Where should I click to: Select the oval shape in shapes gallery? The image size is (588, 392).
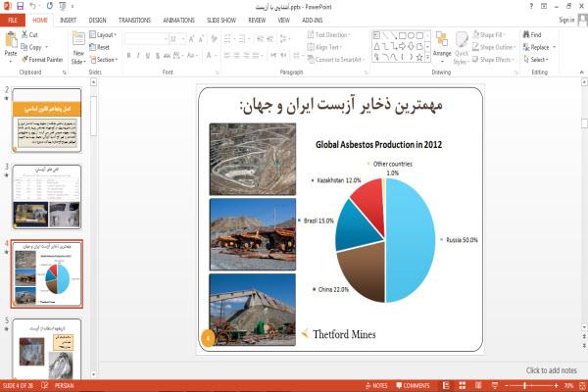[412, 35]
